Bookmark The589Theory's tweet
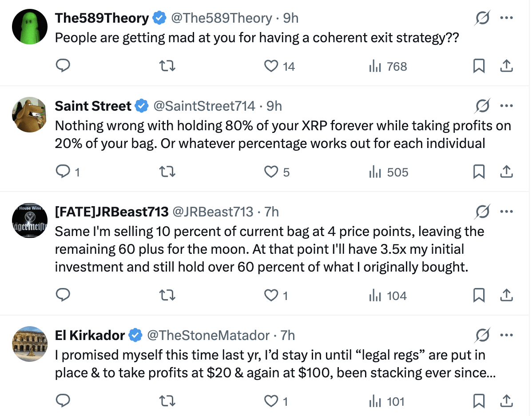The width and height of the screenshot is (532, 416). point(479,66)
